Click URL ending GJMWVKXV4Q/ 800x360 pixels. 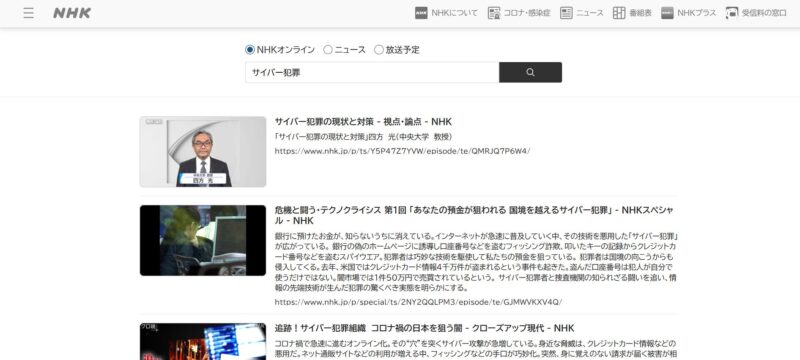(418, 302)
